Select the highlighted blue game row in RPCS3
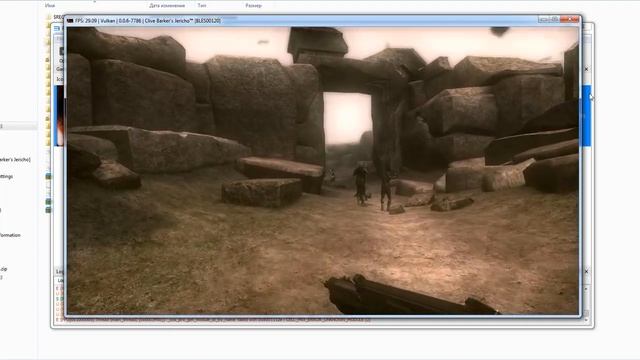 [x=586, y=116]
